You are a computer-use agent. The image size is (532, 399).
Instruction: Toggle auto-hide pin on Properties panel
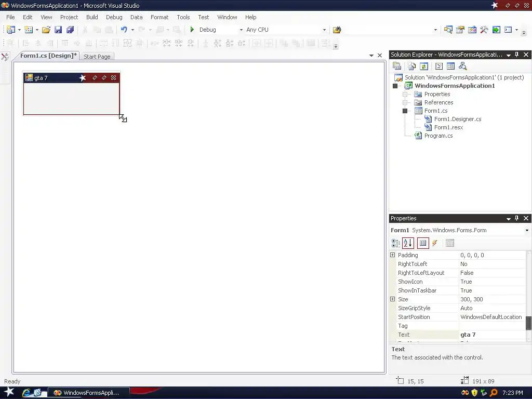[x=517, y=218]
